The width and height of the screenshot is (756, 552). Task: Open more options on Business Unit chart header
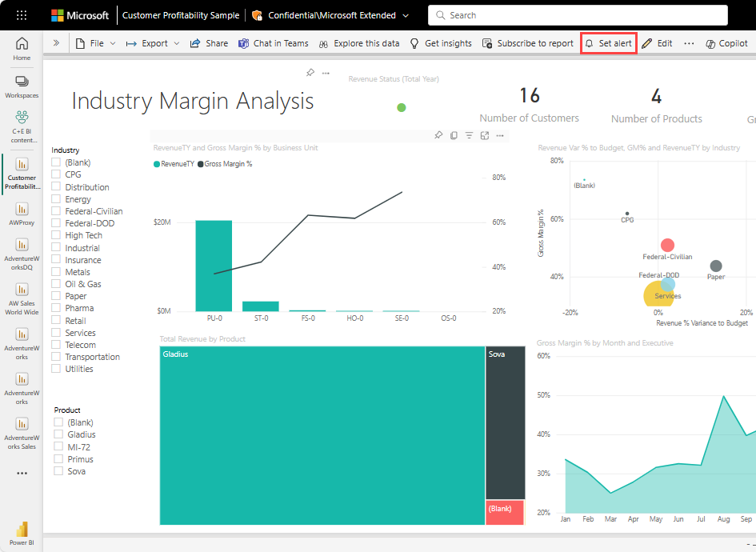[500, 135]
